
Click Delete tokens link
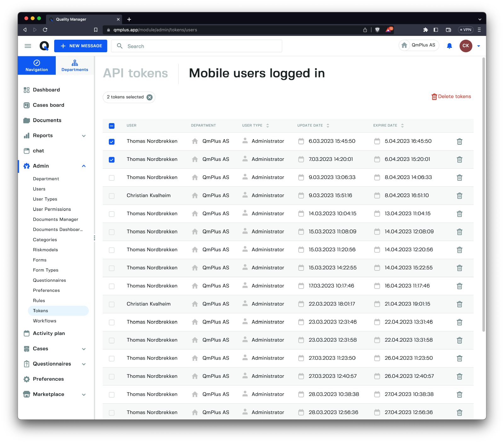click(x=451, y=97)
